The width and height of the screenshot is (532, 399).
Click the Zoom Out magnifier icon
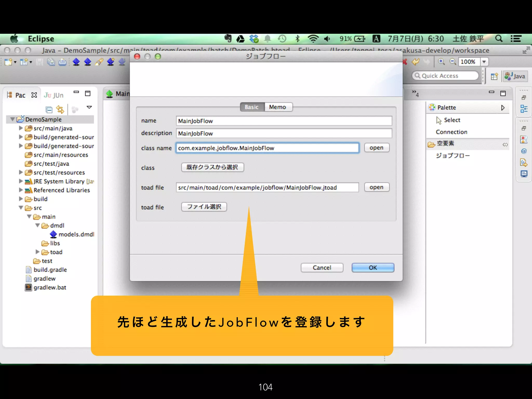453,62
